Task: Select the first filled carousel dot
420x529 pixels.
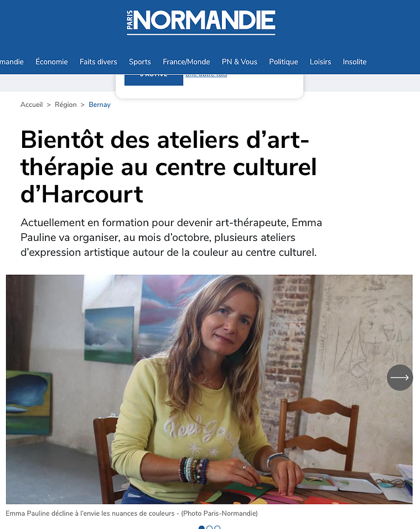Action: coord(201,527)
